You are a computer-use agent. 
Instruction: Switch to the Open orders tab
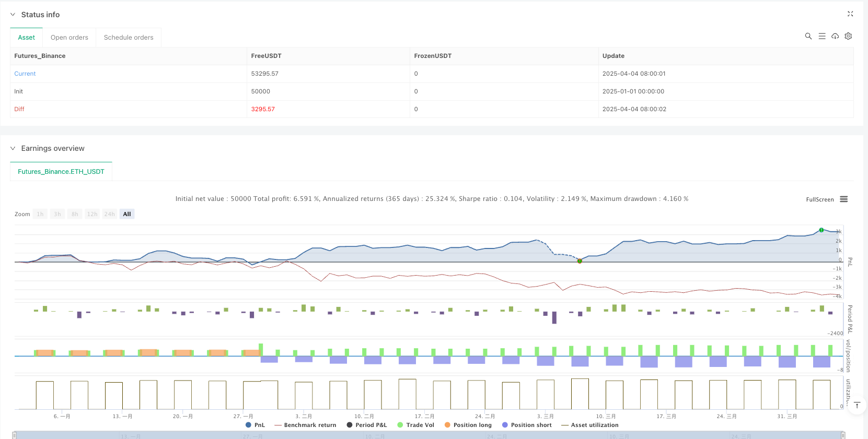[x=70, y=38]
